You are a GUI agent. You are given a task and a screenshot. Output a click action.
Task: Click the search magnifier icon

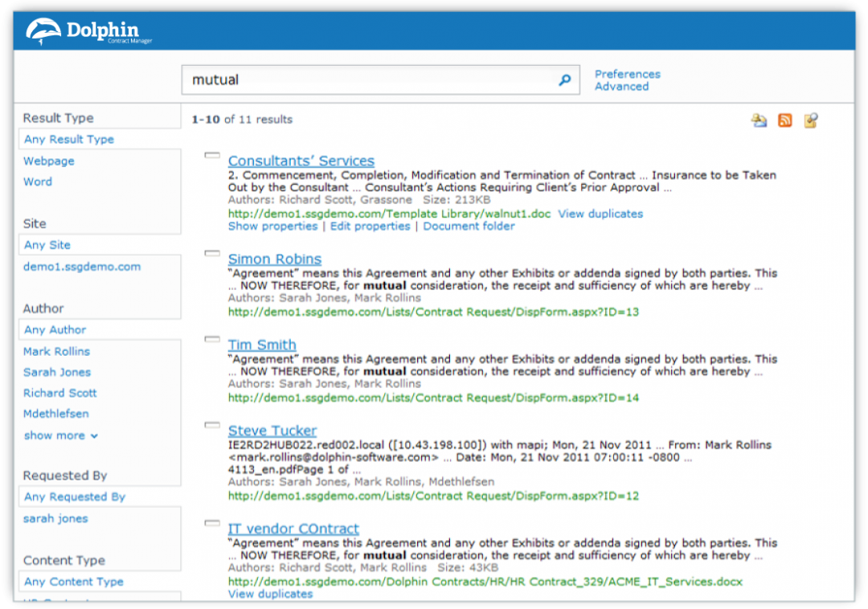coord(565,80)
